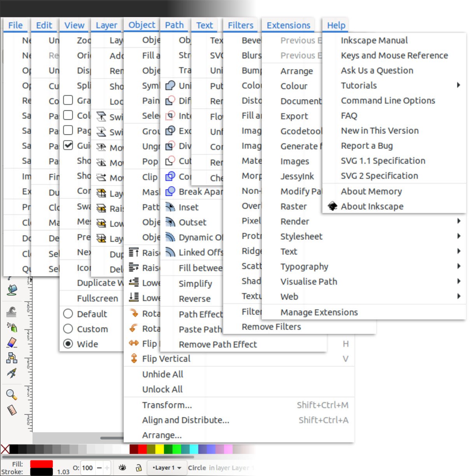Pick yellow from the color palette
This screenshot has height=476, width=471.
tap(159, 449)
